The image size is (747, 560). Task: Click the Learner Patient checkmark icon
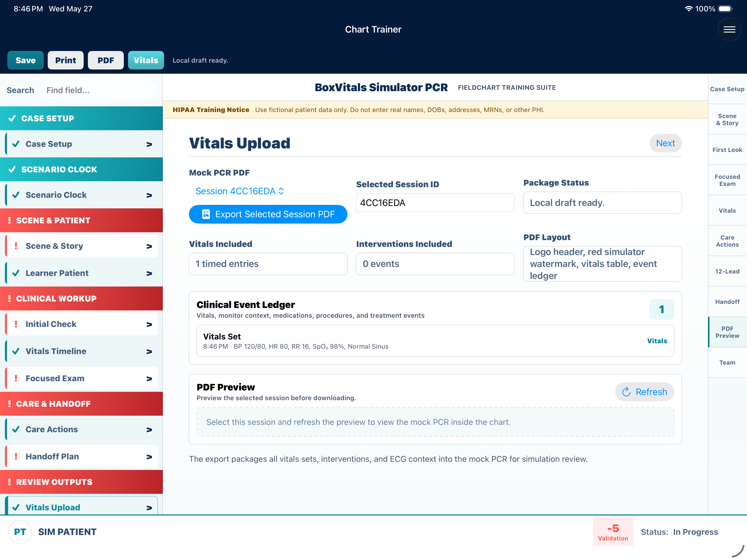click(x=15, y=273)
